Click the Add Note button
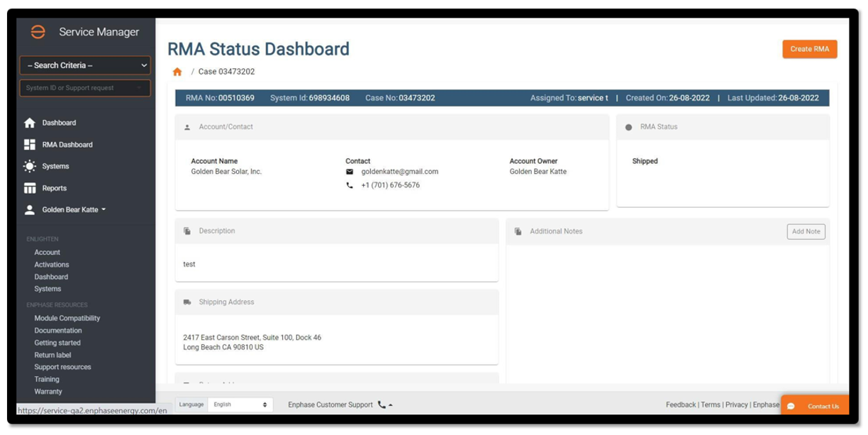This screenshot has height=435, width=868. coord(806,231)
